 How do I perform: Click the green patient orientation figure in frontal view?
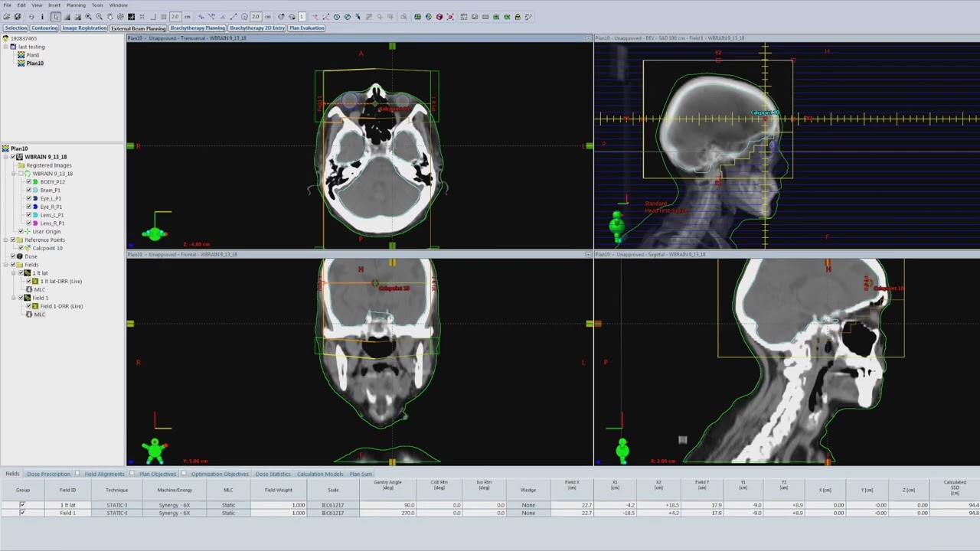coord(154,450)
